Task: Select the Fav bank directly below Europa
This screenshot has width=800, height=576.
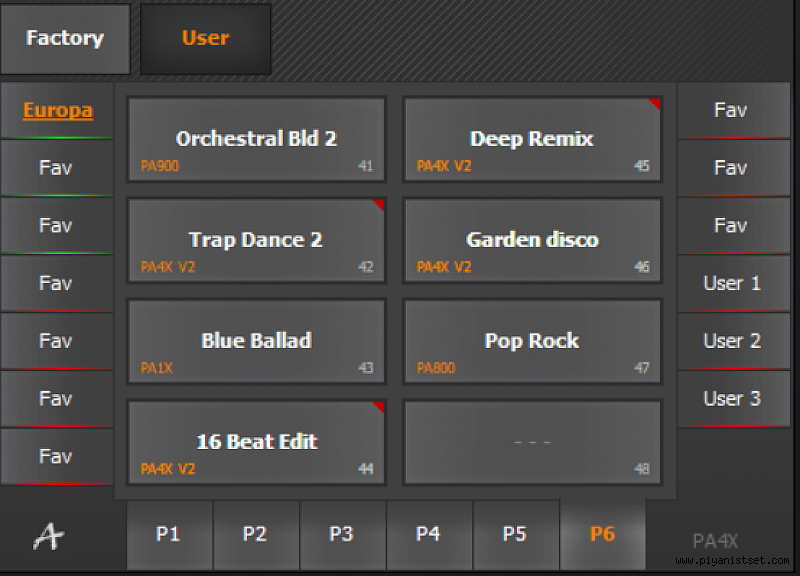Action: (57, 168)
